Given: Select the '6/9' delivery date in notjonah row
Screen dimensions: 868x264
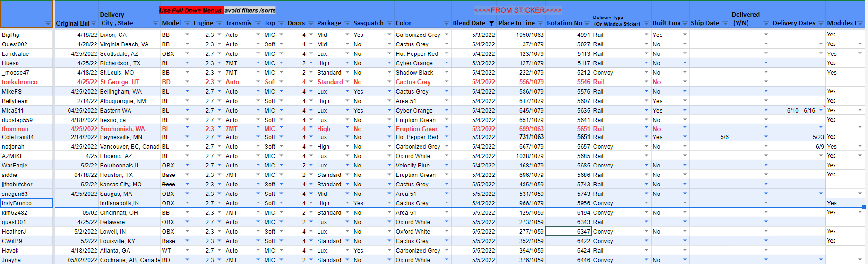Looking at the screenshot, I should click(798, 146).
